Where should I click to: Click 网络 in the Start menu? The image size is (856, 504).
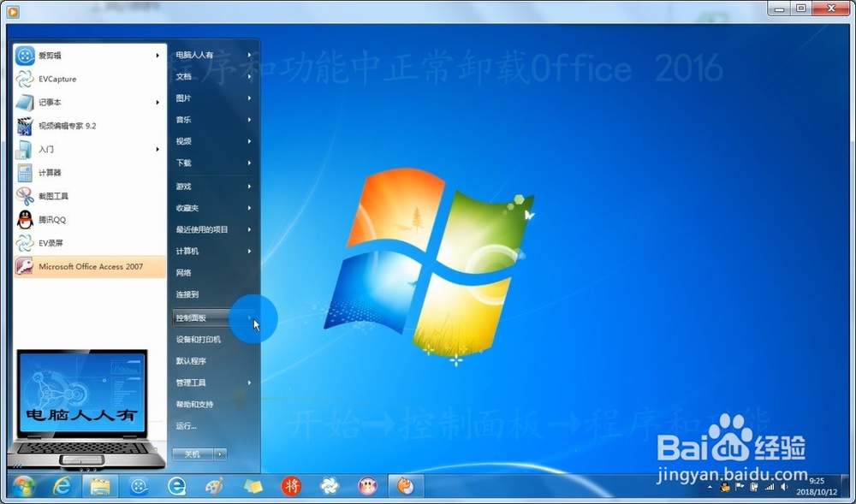pyautogui.click(x=214, y=273)
